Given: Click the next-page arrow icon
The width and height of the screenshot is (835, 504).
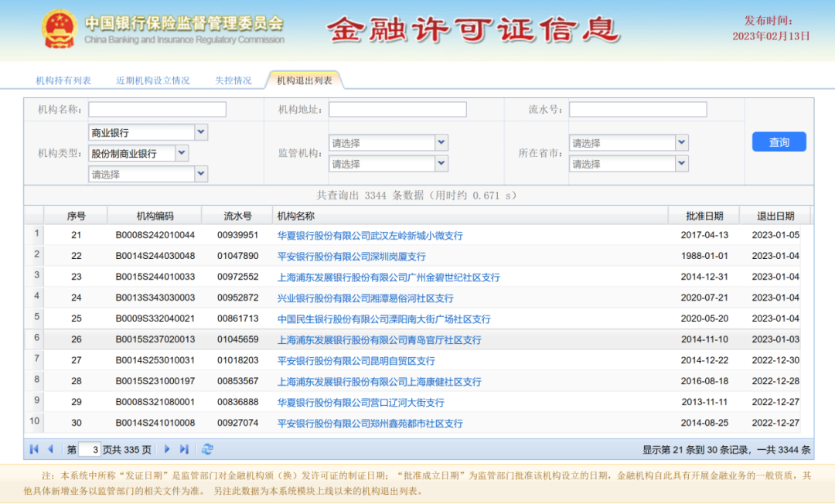Looking at the screenshot, I should (x=167, y=448).
